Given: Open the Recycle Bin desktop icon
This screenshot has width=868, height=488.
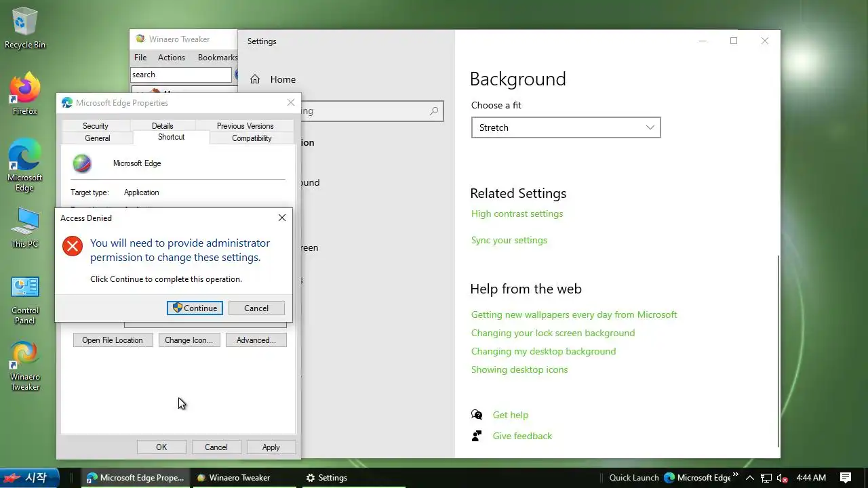Looking at the screenshot, I should pyautogui.click(x=25, y=28).
